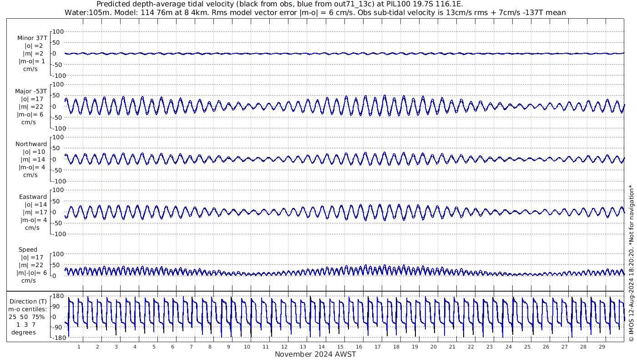The height and width of the screenshot is (364, 637).
Task: Click the '100' y-axis label of Minor 37T panel
Action: coord(59,32)
